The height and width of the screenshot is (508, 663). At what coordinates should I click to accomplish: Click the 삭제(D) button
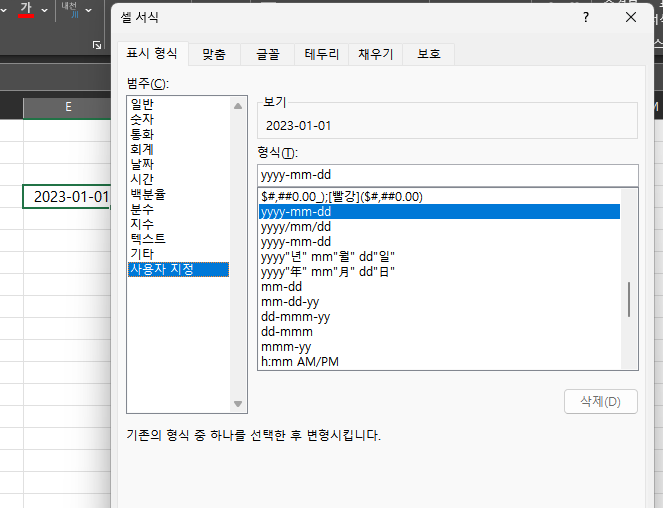click(x=600, y=401)
